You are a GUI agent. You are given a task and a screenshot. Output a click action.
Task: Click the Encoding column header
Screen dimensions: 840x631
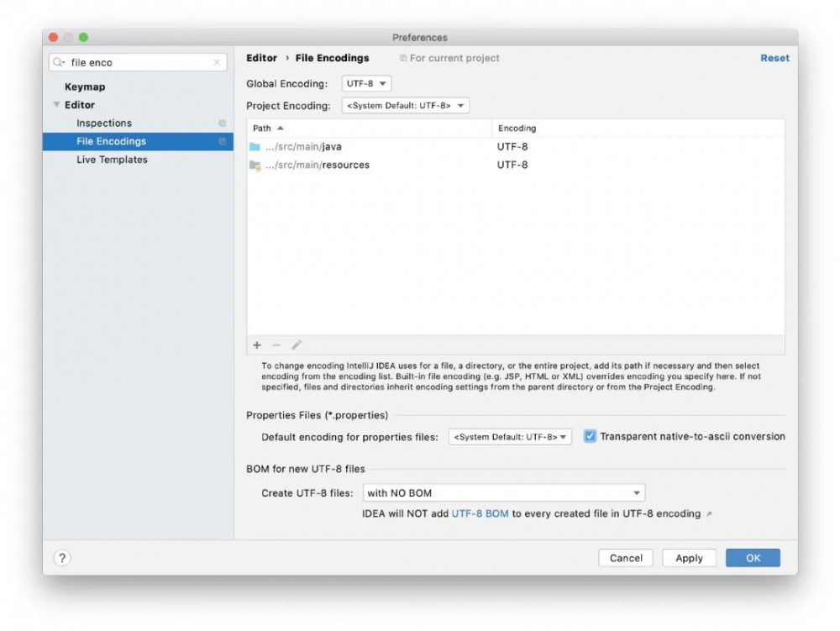click(638, 128)
